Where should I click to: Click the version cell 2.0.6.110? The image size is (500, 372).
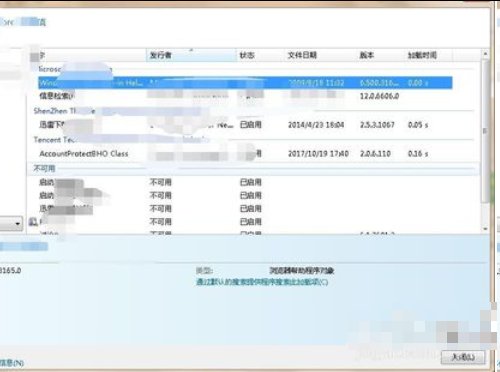point(375,154)
